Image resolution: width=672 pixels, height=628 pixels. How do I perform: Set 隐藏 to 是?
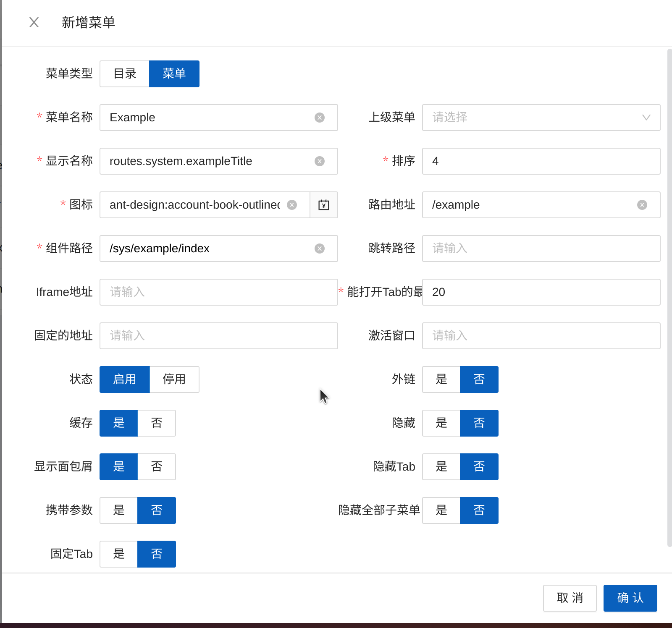441,423
